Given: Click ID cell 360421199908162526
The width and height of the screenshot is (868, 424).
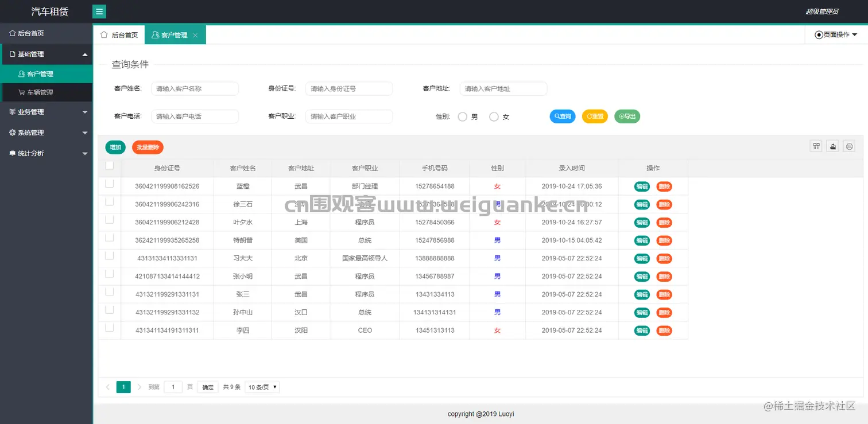Looking at the screenshot, I should (x=167, y=186).
